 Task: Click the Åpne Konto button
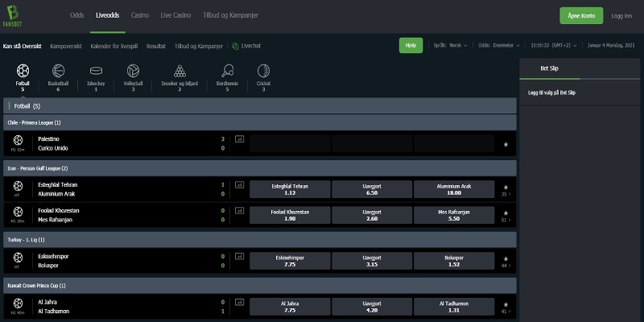[581, 15]
